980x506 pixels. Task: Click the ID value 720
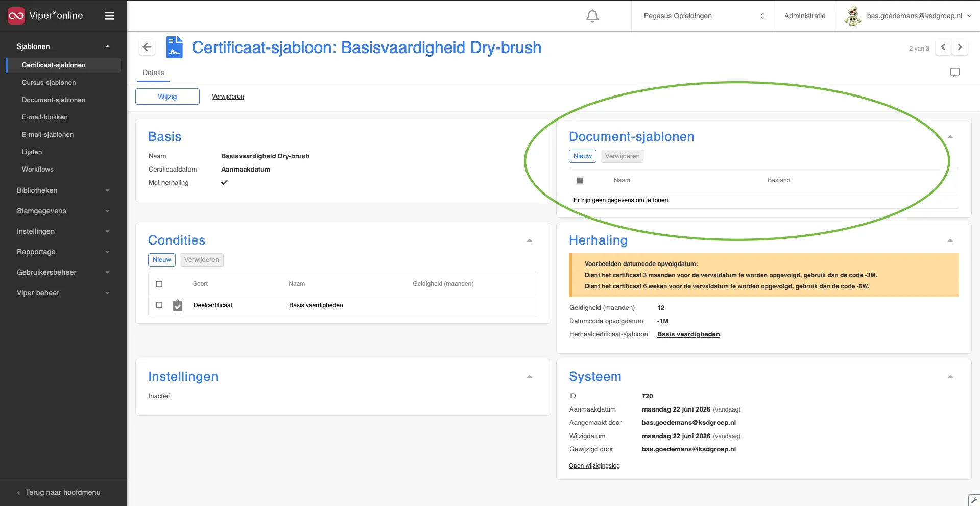(648, 396)
